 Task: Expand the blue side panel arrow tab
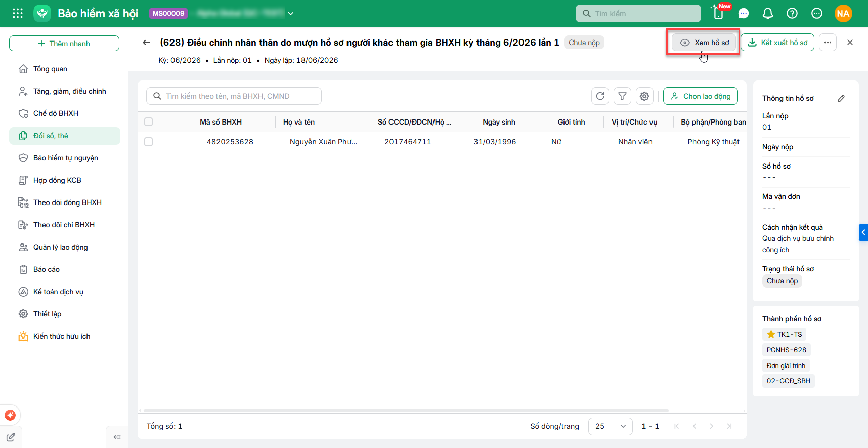pos(863,232)
